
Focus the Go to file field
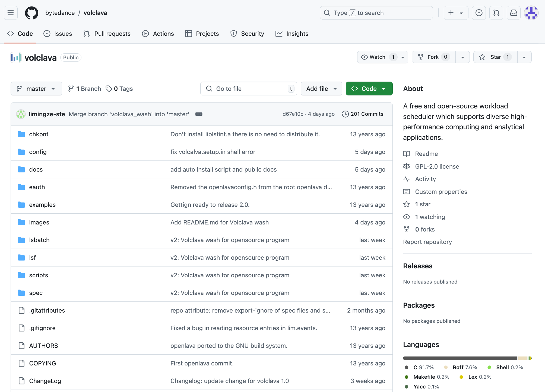(248, 89)
